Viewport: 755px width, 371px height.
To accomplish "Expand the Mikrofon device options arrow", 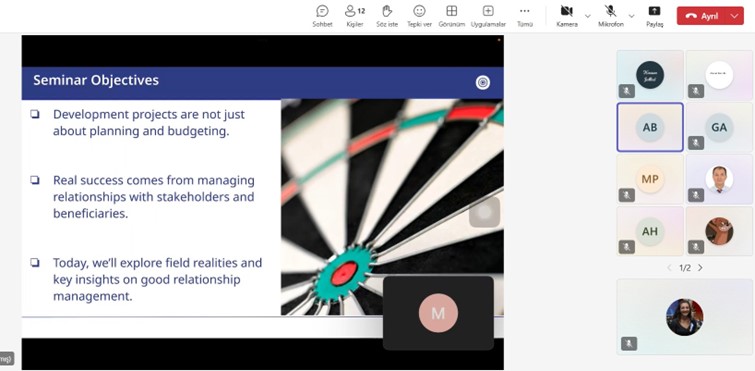I will tap(631, 16).
